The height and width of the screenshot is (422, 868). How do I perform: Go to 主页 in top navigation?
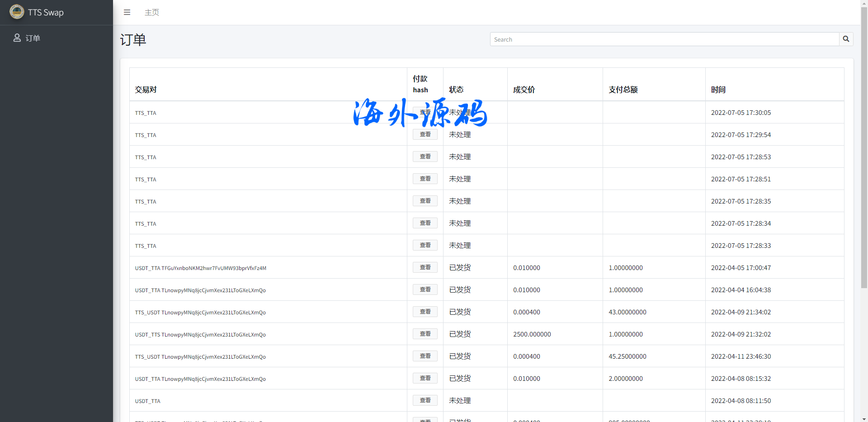[151, 12]
